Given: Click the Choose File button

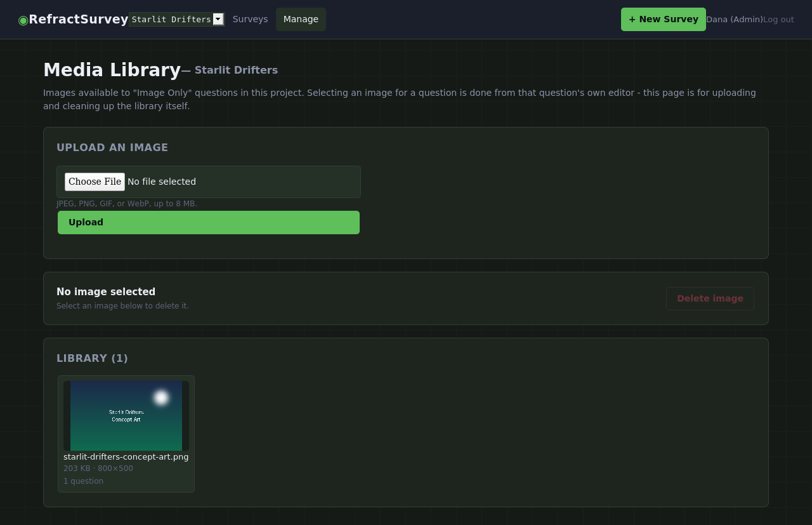Looking at the screenshot, I should (x=95, y=182).
